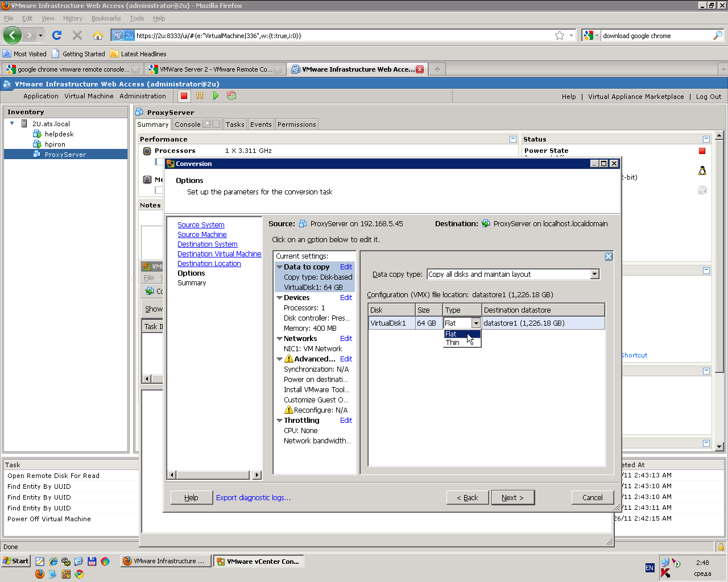Image resolution: width=728 pixels, height=582 pixels.
Task: Click Edit next to Devices
Action: pos(346,298)
